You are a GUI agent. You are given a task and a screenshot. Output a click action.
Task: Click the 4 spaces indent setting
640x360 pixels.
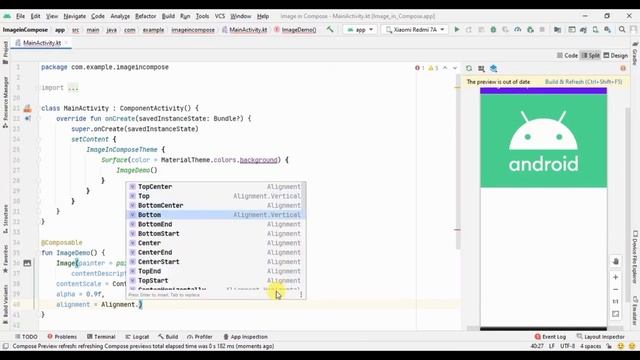click(x=591, y=346)
